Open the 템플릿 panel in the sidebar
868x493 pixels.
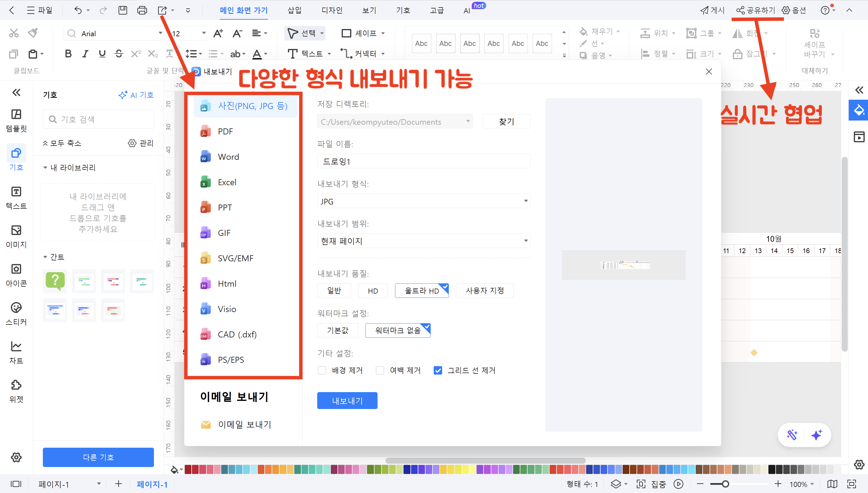pyautogui.click(x=16, y=121)
